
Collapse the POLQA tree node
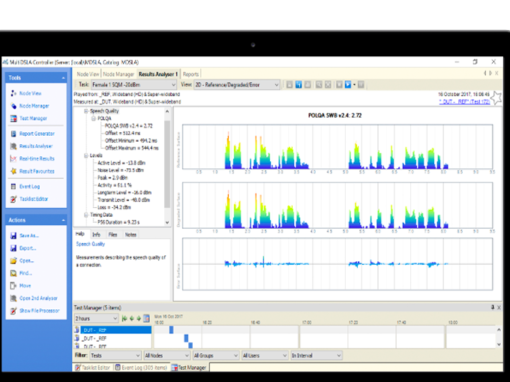click(x=93, y=118)
